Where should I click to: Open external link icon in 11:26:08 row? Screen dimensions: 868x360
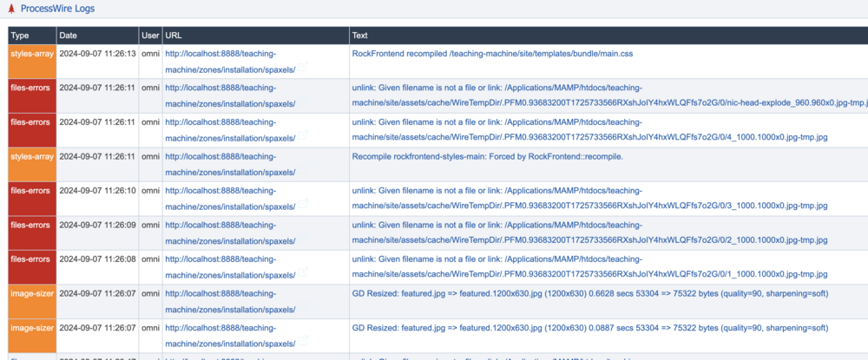coord(304,275)
